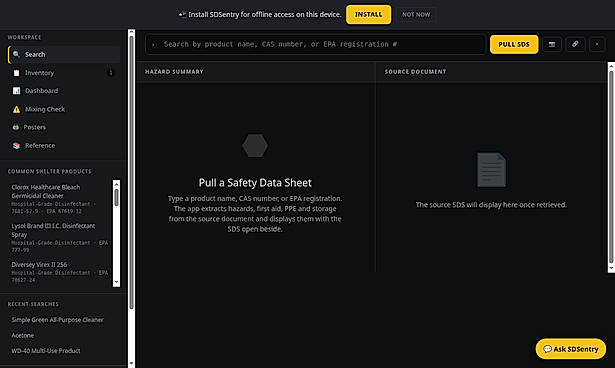The height and width of the screenshot is (368, 615).
Task: Select Diversey Virex II 256 product
Action: coord(60,272)
